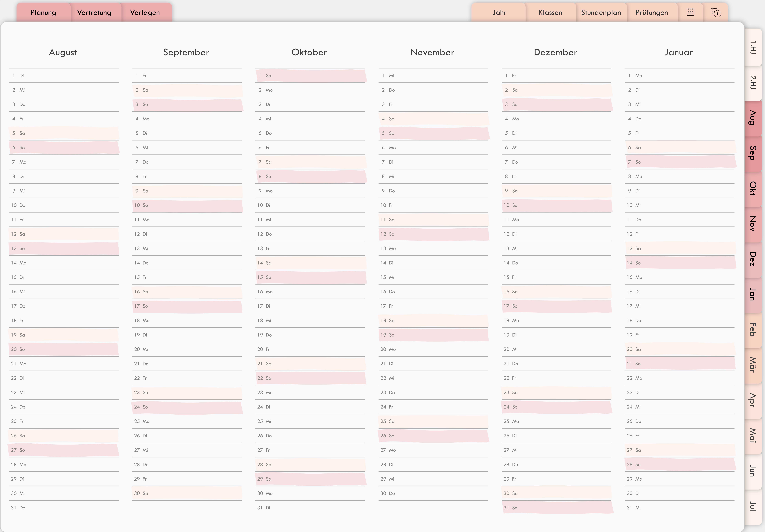
Task: Go to the Jahr tab
Action: pos(499,12)
